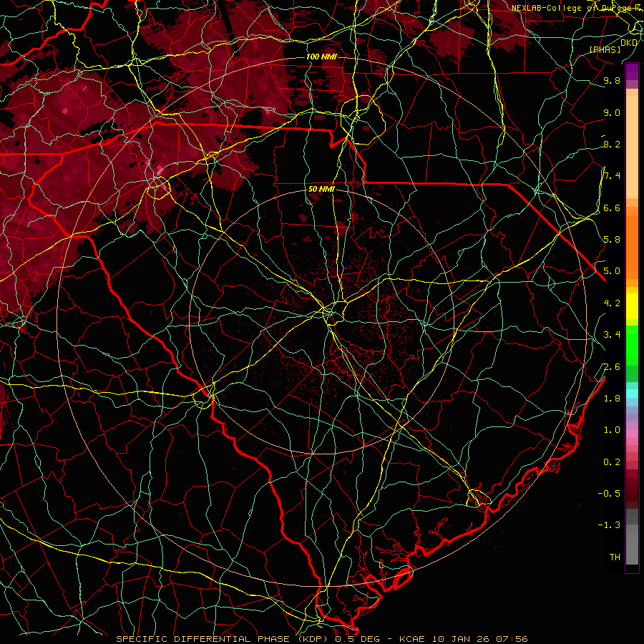Viewport: 644px width, 644px height.
Task: Click the 5.0 color scale value
Action: coord(612,271)
